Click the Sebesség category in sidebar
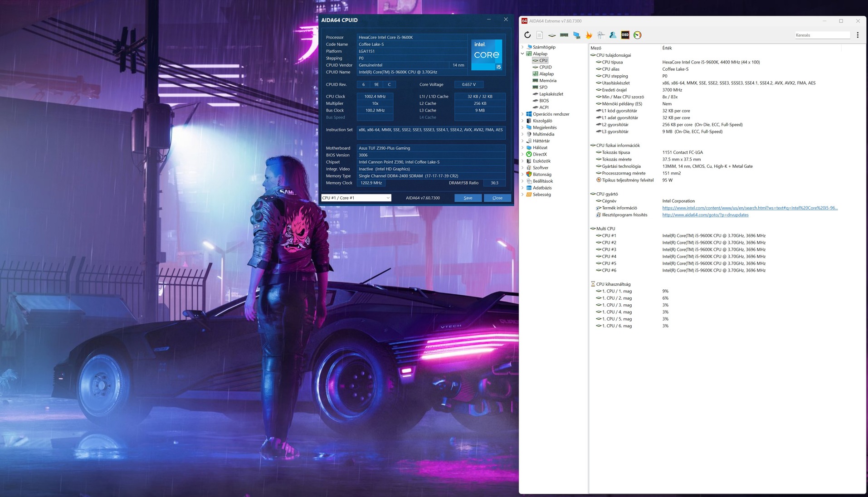868x497 pixels. click(541, 195)
